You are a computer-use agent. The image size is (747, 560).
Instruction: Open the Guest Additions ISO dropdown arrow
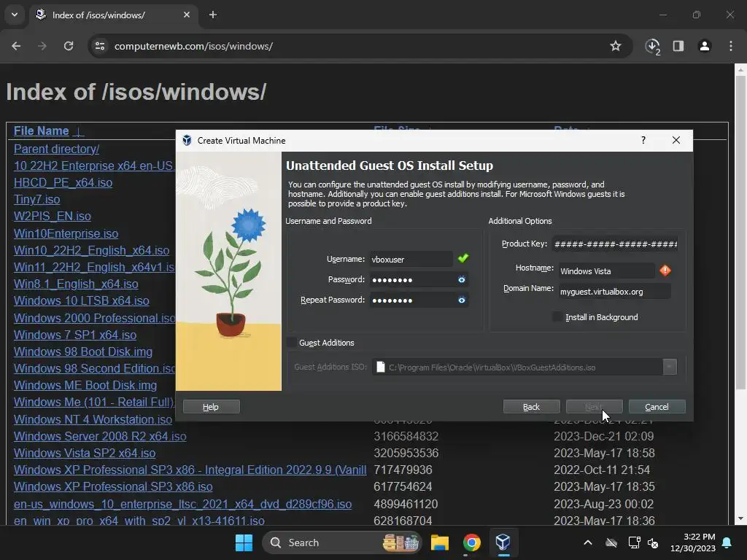(670, 367)
